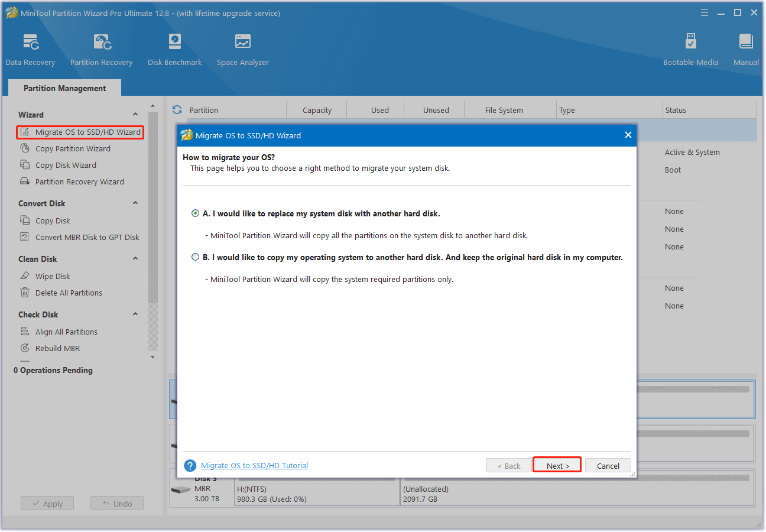766x532 pixels.
Task: Click the Copy Disk icon under Convert Disk
Action: (x=25, y=220)
